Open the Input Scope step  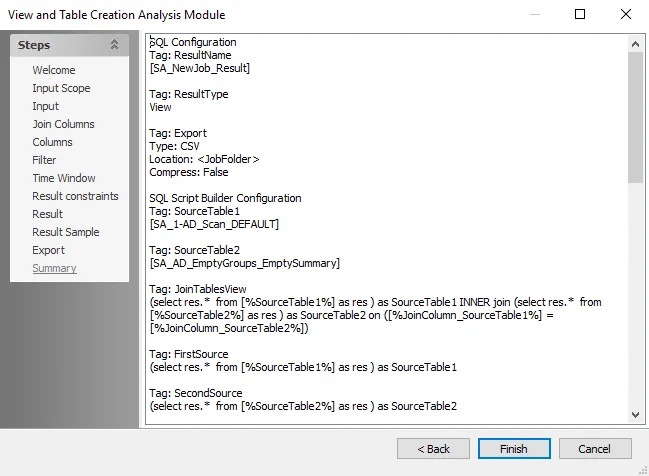(61, 88)
